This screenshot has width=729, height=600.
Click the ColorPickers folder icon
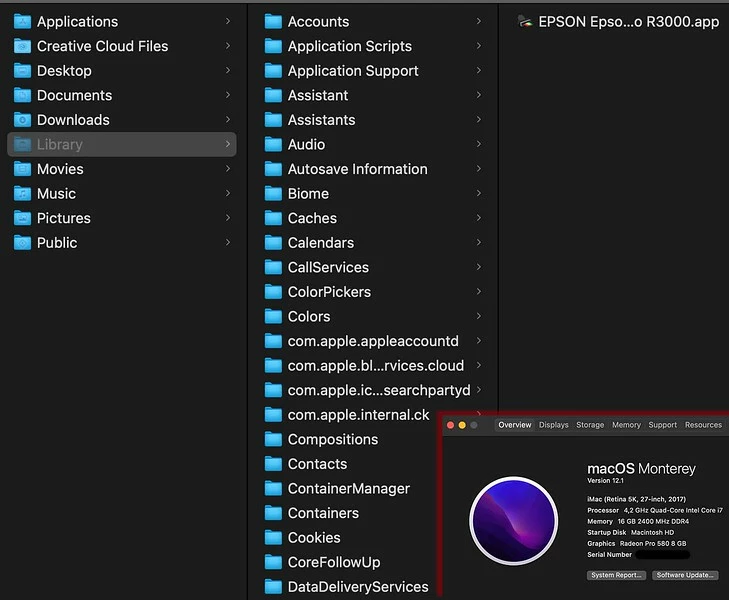click(273, 292)
